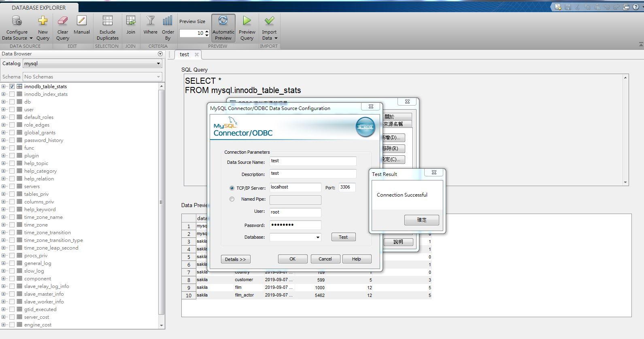Start a New Query
644x339 pixels.
tap(43, 28)
